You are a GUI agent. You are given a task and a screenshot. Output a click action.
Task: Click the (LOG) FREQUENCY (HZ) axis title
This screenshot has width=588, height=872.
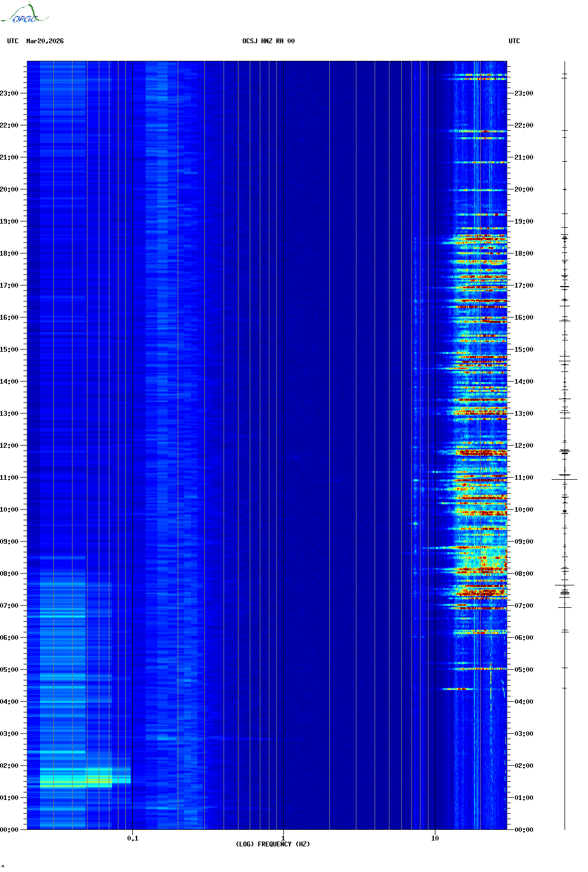point(273,844)
